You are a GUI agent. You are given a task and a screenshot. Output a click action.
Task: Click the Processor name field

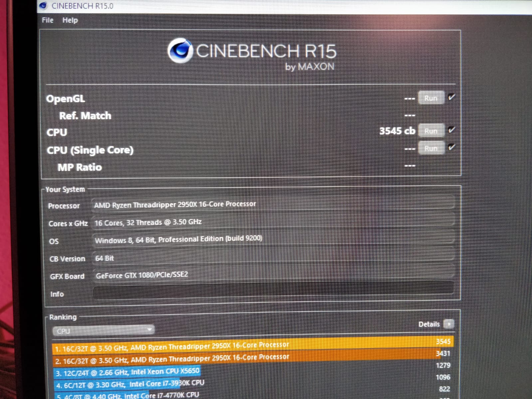pyautogui.click(x=273, y=204)
